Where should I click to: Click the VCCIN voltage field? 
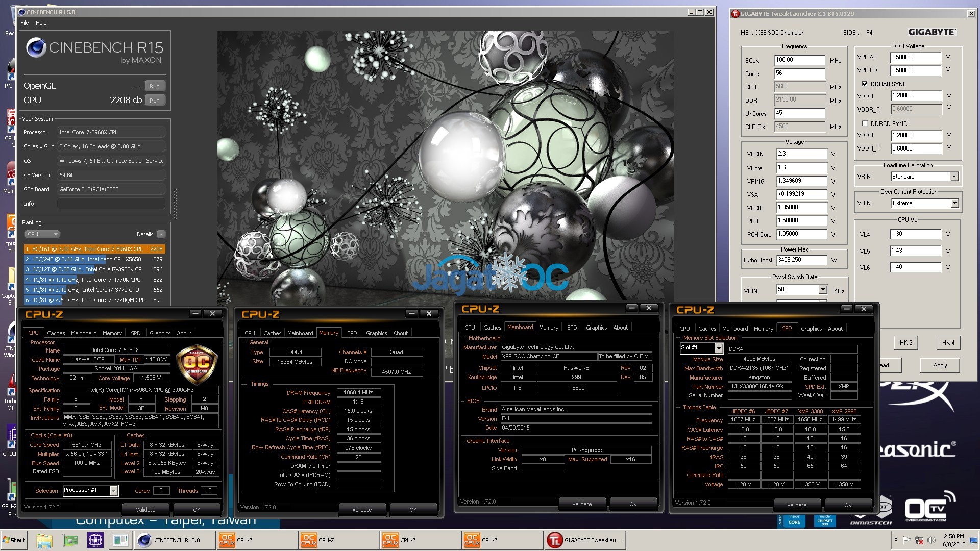pos(802,154)
